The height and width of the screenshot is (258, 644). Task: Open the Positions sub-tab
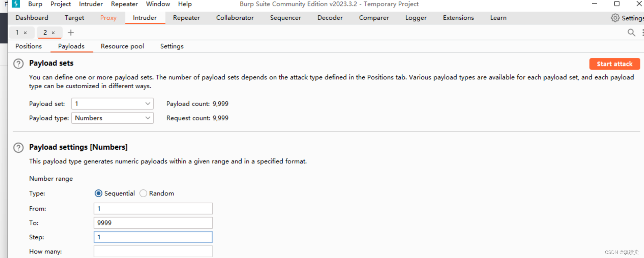[x=28, y=46]
